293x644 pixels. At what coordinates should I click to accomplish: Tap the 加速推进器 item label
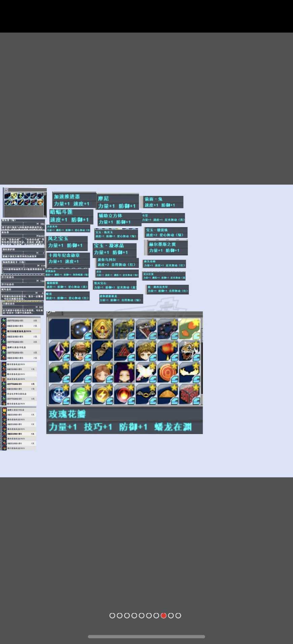pos(67,196)
